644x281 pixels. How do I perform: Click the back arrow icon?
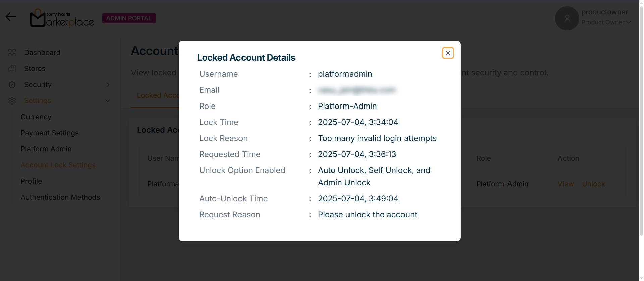tap(11, 17)
